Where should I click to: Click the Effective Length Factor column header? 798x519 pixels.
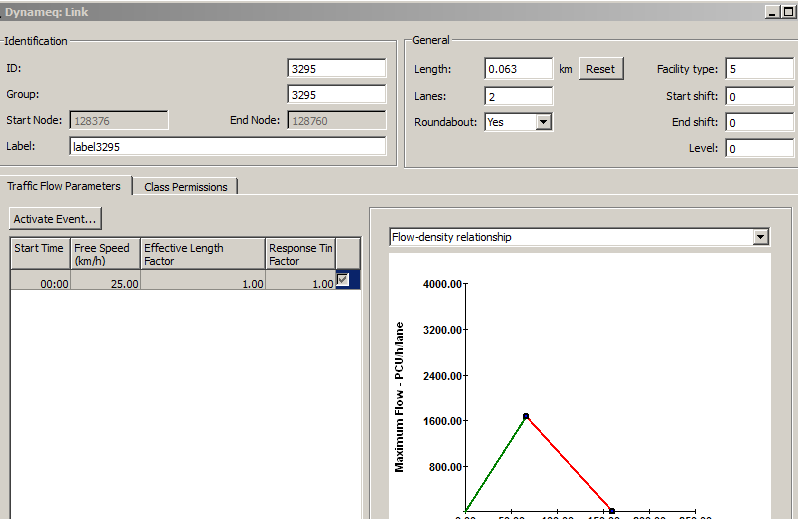click(x=203, y=253)
